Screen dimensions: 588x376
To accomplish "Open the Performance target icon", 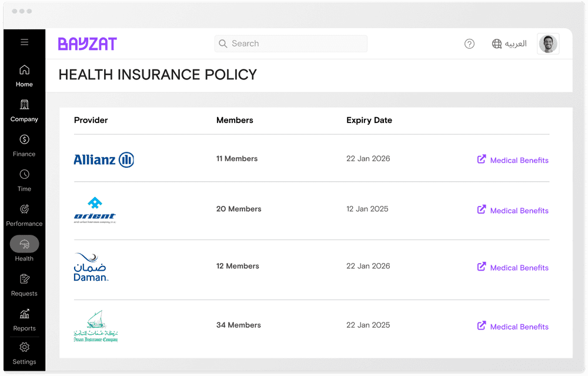I will point(24,209).
